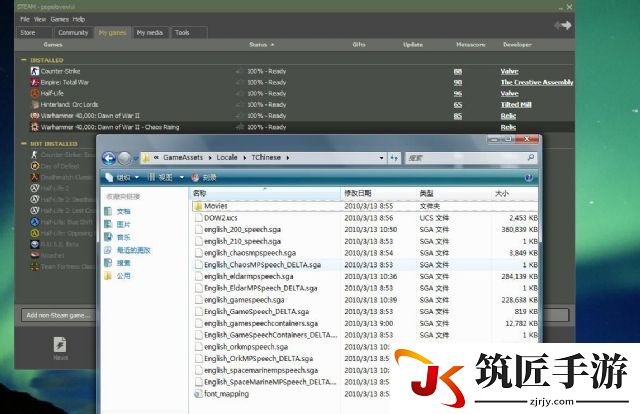This screenshot has width=640, height=414.
Task: Click the burn (刻录) toolbar icon
Action: (196, 178)
